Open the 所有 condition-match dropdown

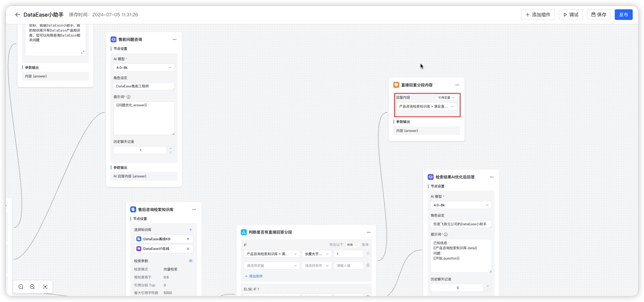click(x=352, y=245)
